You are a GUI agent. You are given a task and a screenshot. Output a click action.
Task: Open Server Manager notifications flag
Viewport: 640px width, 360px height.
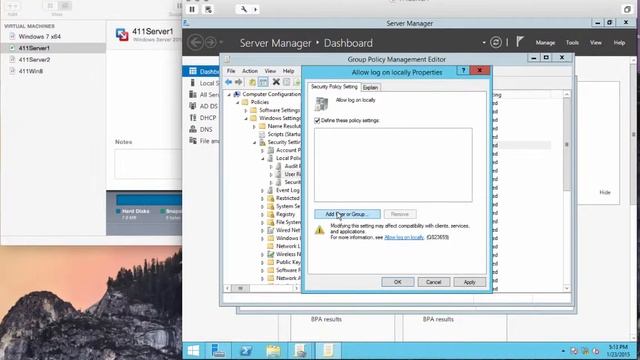pyautogui.click(x=520, y=42)
